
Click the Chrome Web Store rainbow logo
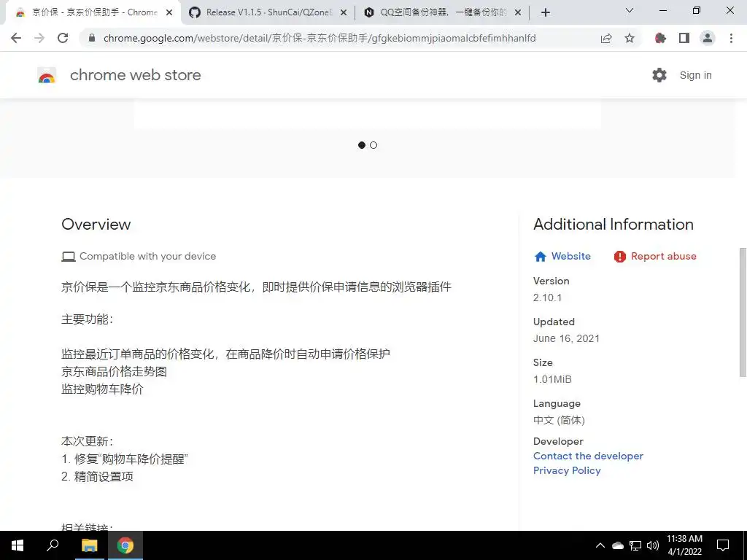(47, 75)
